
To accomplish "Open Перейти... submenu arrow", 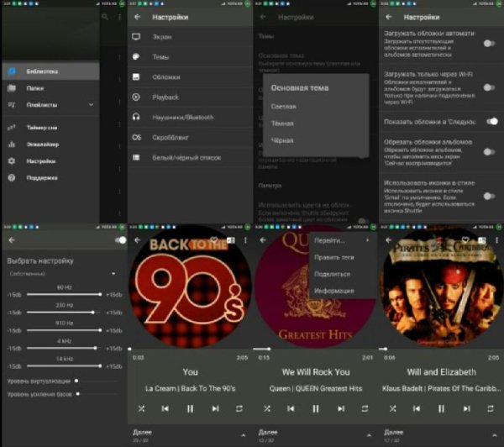I will click(367, 240).
